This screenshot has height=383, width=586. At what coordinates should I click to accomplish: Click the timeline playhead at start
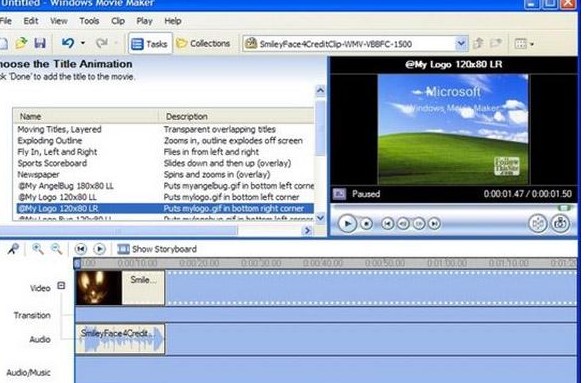[77, 263]
